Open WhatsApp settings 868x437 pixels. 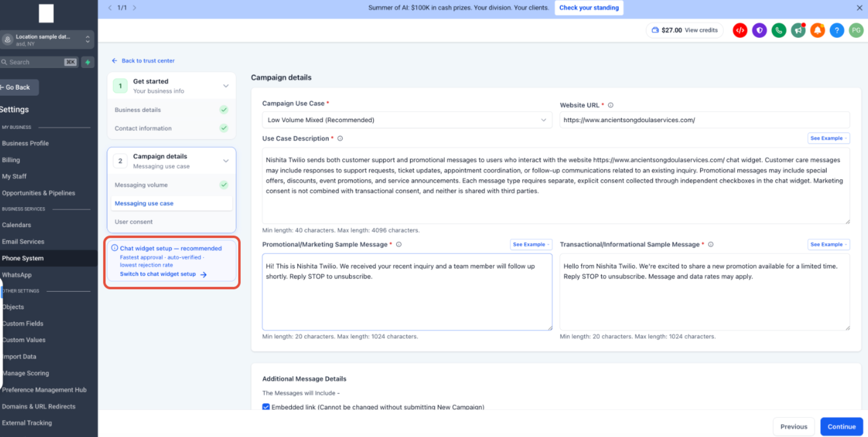click(17, 275)
